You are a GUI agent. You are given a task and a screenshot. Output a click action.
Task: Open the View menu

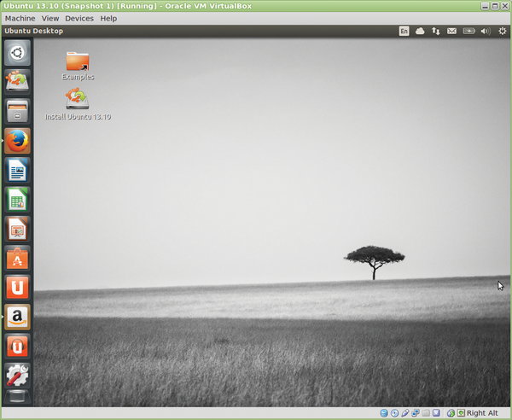click(x=50, y=18)
